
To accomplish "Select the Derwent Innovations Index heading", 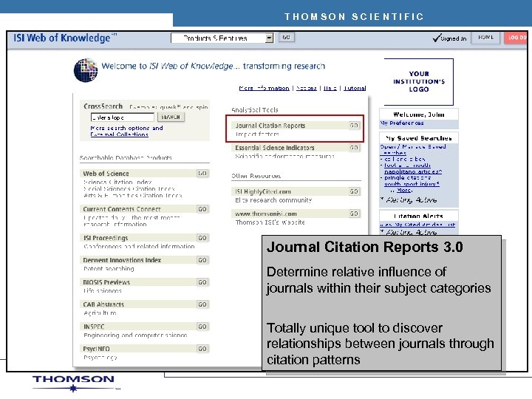I will [x=122, y=260].
